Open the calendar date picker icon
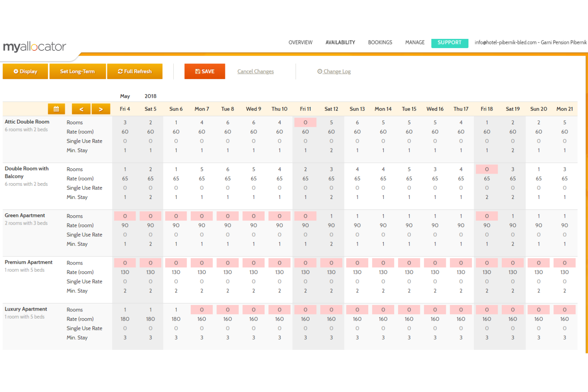Image resolution: width=588 pixels, height=392 pixels. coord(56,109)
